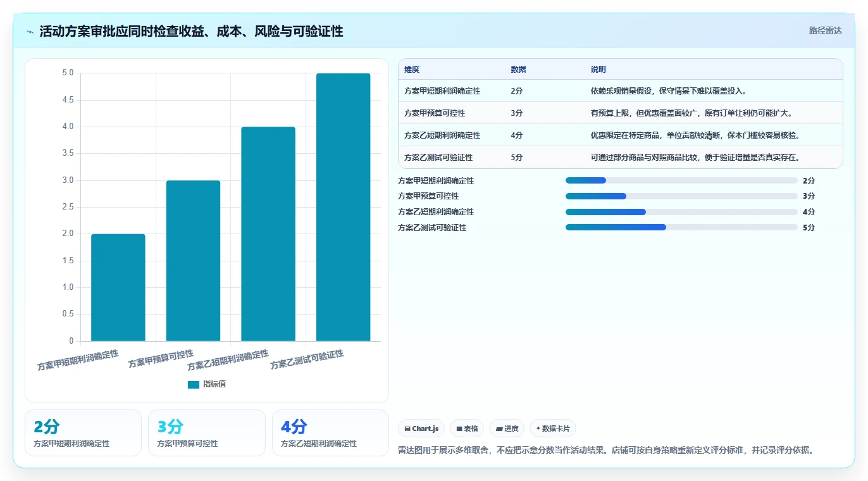Viewport: 868px width, 481px height.
Task: Open the 2分 方案甲短期利润确定性 data card
Action: point(83,433)
